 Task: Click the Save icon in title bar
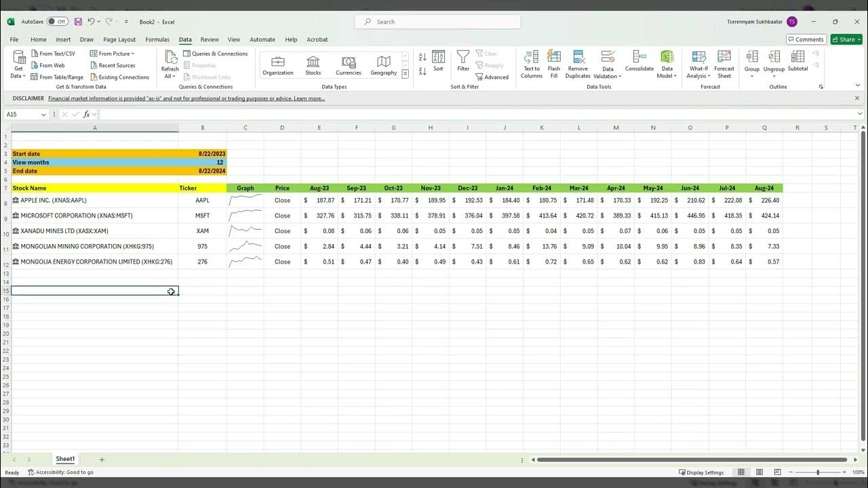(78, 22)
